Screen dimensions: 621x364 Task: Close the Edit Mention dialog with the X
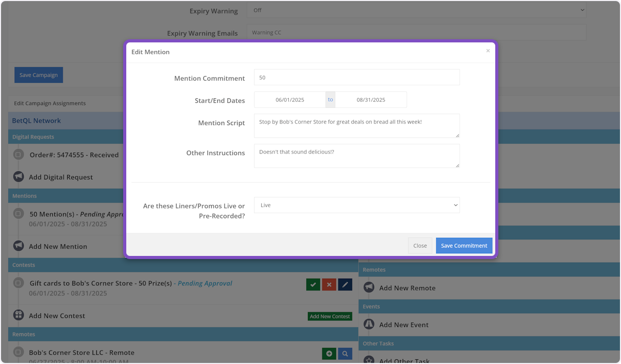coord(487,51)
